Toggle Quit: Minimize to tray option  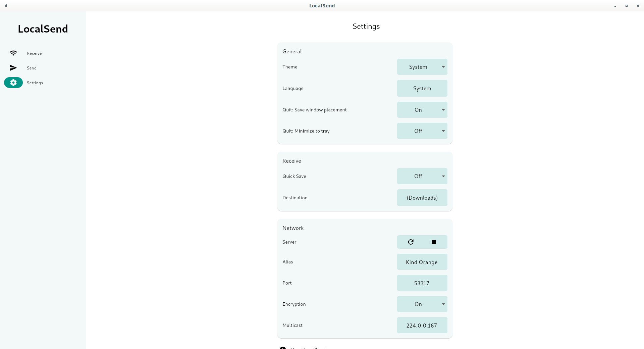pyautogui.click(x=422, y=131)
